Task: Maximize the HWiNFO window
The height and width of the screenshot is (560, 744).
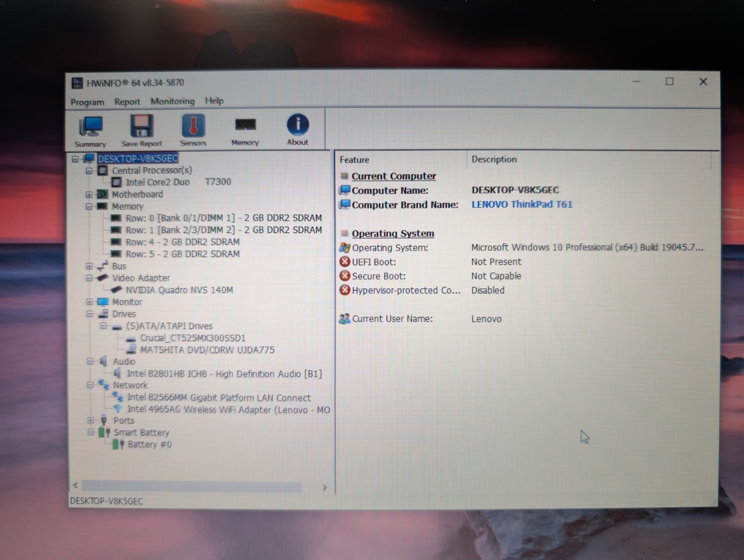Action: click(670, 82)
